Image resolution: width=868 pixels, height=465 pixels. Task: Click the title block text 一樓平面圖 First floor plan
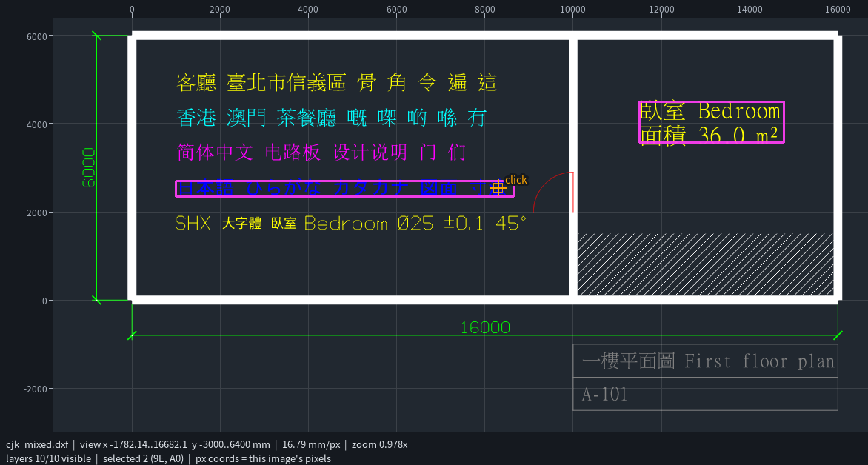(x=709, y=361)
